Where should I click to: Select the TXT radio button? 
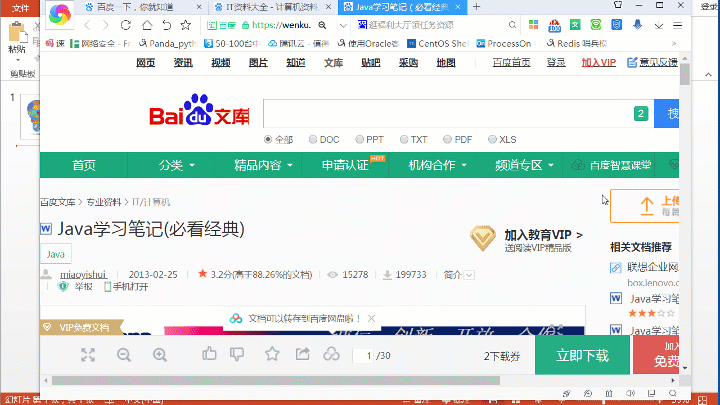point(404,139)
